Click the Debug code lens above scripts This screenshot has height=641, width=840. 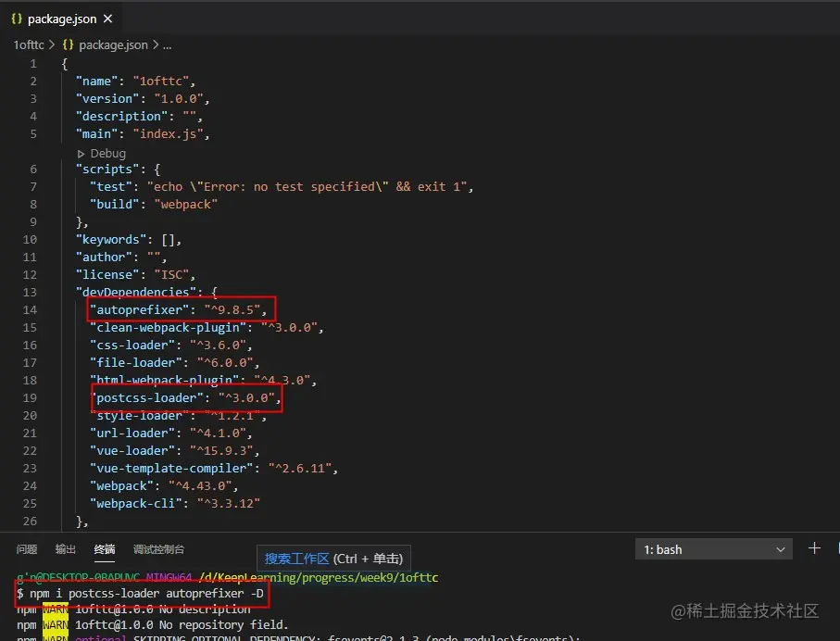coord(107,153)
